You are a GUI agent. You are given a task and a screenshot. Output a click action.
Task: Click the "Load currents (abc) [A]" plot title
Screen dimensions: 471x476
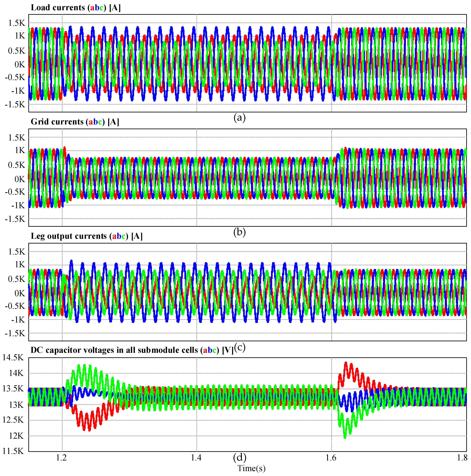pos(76,8)
